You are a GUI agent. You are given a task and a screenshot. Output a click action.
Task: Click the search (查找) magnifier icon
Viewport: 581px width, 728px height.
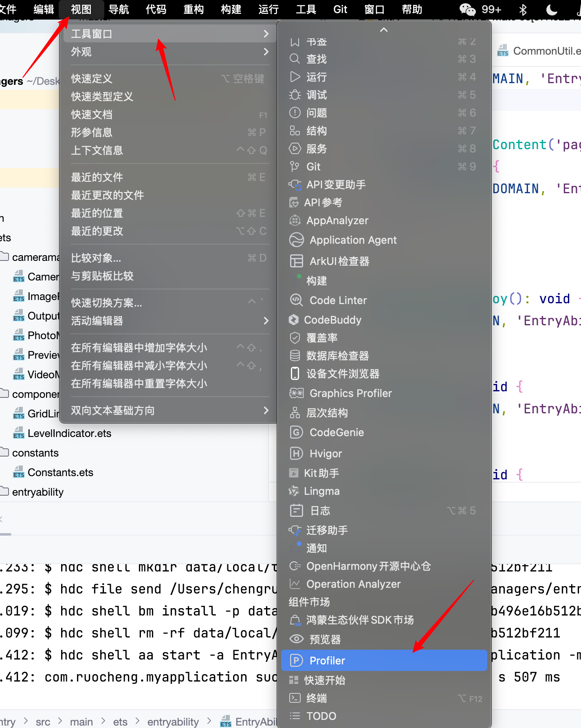click(295, 59)
